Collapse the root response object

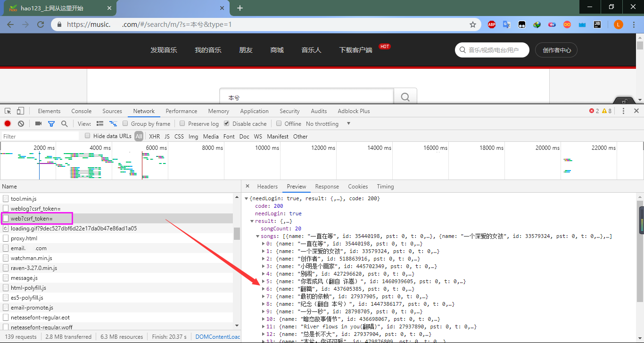[246, 198]
